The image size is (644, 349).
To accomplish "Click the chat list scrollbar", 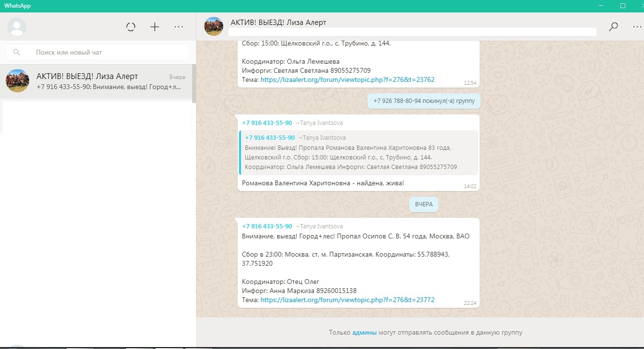I will (194, 84).
